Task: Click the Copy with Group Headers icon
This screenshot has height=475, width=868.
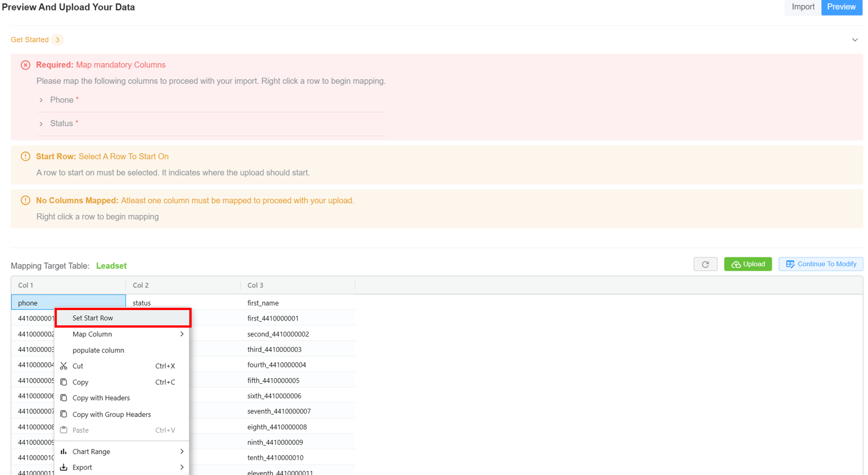Action: 64,414
